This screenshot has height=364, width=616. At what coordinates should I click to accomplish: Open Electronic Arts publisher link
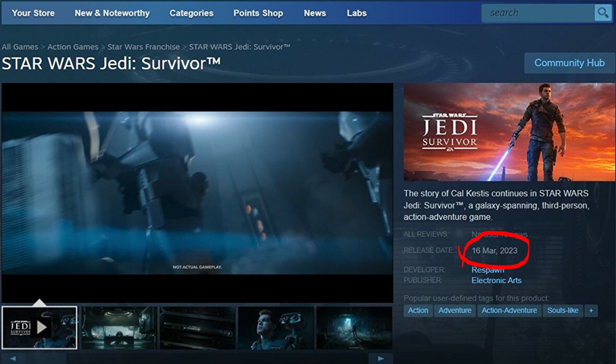(x=496, y=280)
